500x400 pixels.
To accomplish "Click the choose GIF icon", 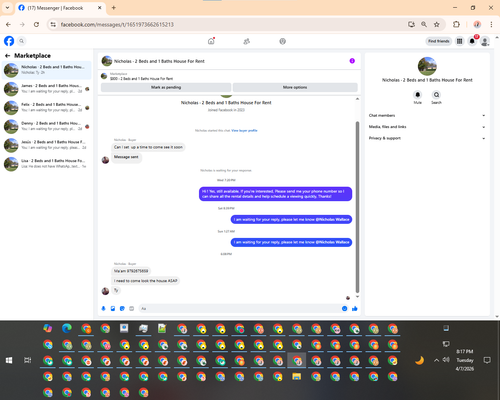I will pyautogui.click(x=132, y=309).
